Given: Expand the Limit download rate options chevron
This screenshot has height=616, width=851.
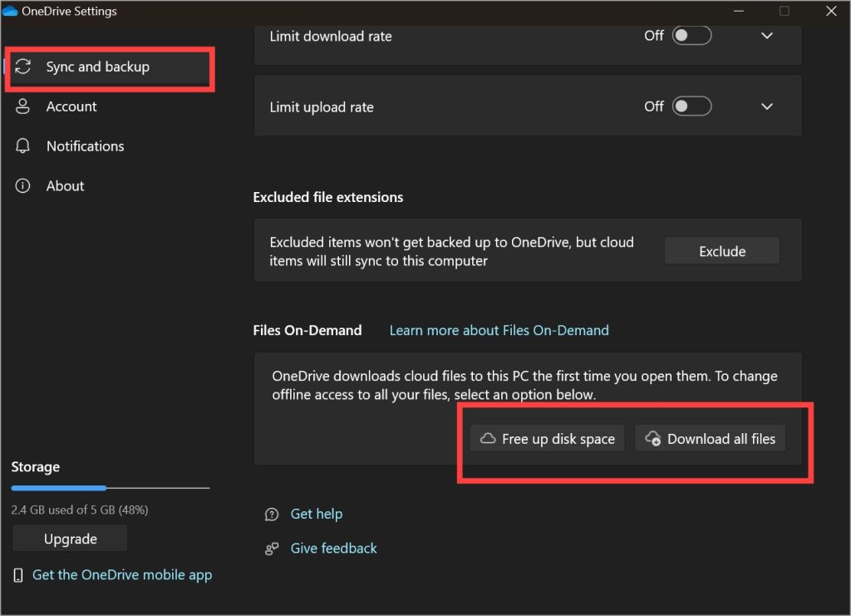Looking at the screenshot, I should click(x=767, y=36).
